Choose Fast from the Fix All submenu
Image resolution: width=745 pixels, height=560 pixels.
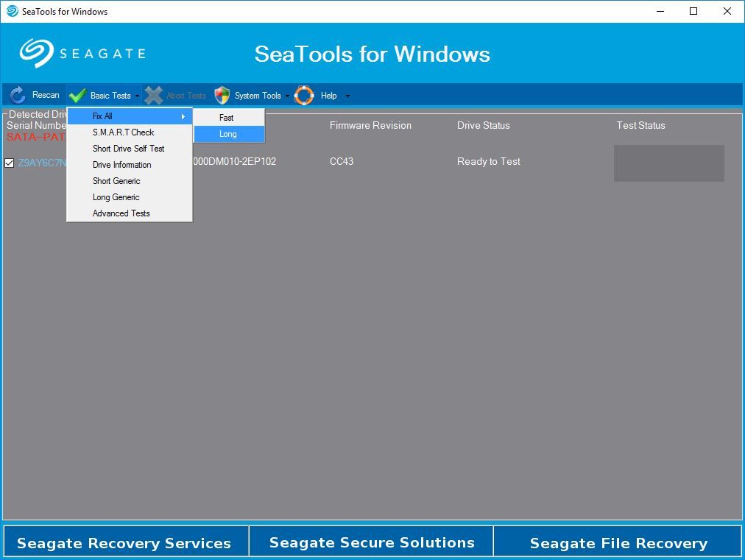coord(229,117)
